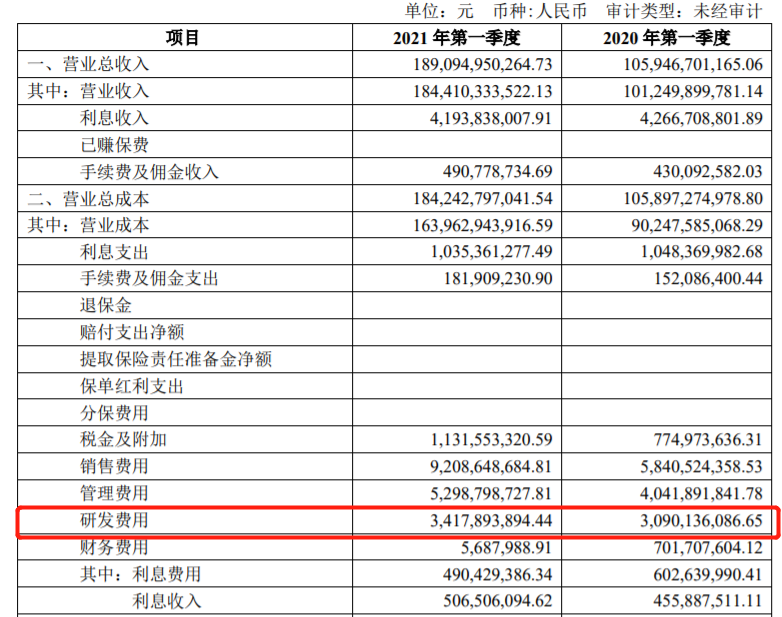Click value 3,417,893,894.44
Image resolution: width=782 pixels, height=617 pixels.
point(491,520)
